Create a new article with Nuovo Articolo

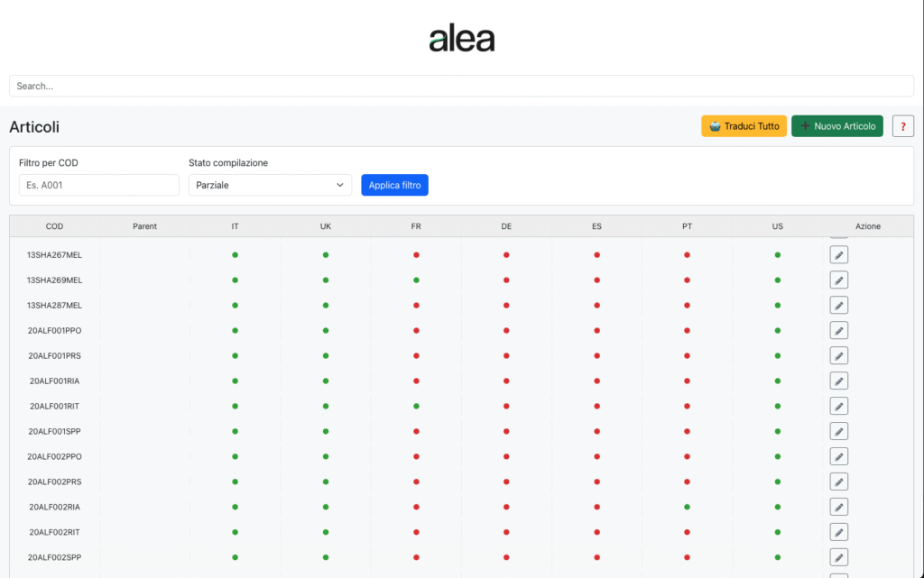836,126
